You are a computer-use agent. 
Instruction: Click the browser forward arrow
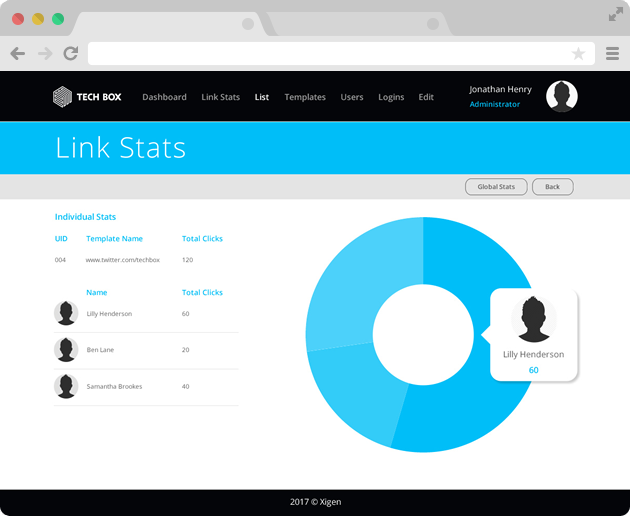[45, 54]
